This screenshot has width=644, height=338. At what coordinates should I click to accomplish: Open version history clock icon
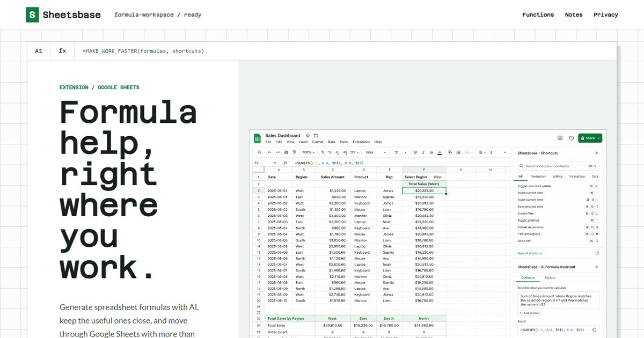tap(572, 138)
